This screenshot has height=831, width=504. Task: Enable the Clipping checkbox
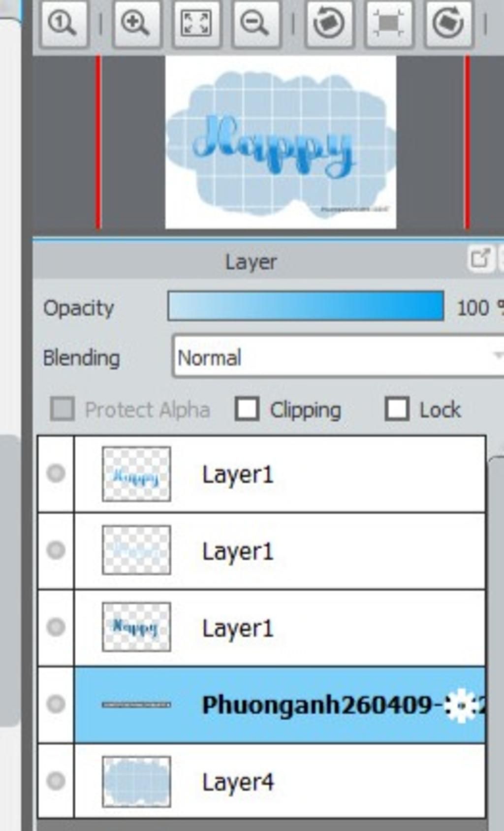pyautogui.click(x=247, y=409)
